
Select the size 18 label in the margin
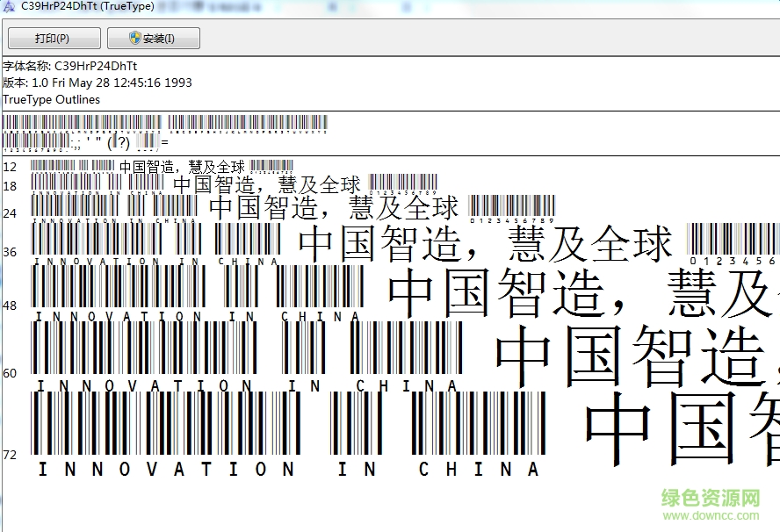coord(9,185)
